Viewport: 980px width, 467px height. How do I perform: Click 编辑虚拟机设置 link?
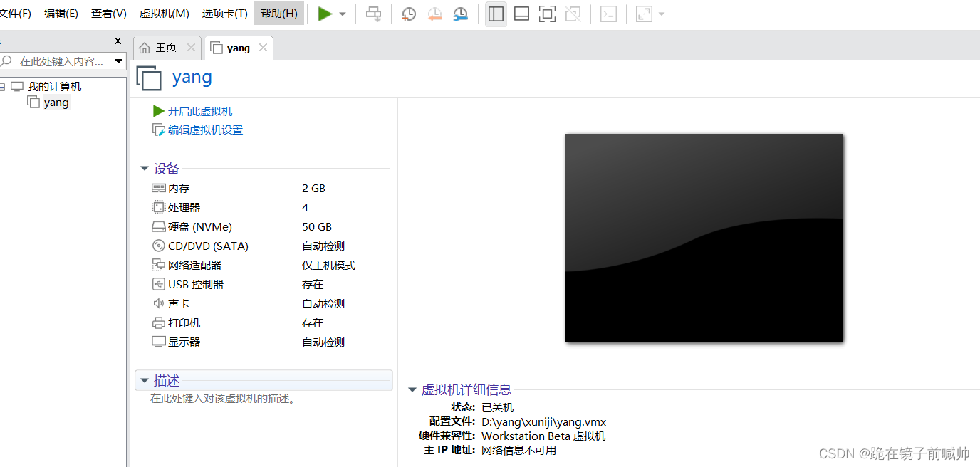(x=205, y=130)
